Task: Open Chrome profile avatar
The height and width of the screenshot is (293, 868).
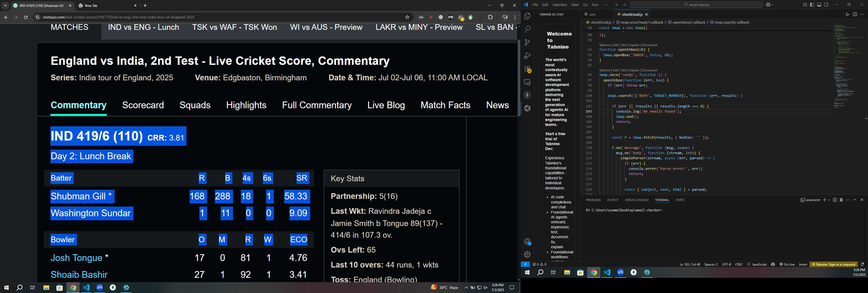Action: 505,17
